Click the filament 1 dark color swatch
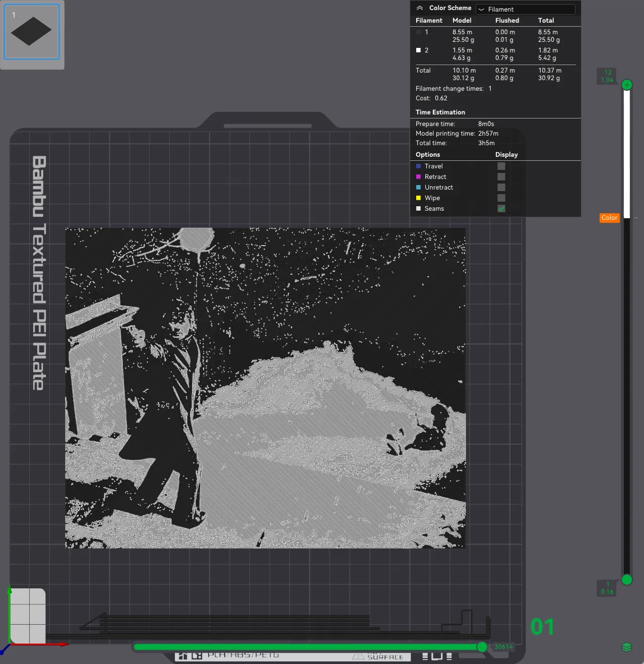The image size is (644, 664). tap(418, 32)
